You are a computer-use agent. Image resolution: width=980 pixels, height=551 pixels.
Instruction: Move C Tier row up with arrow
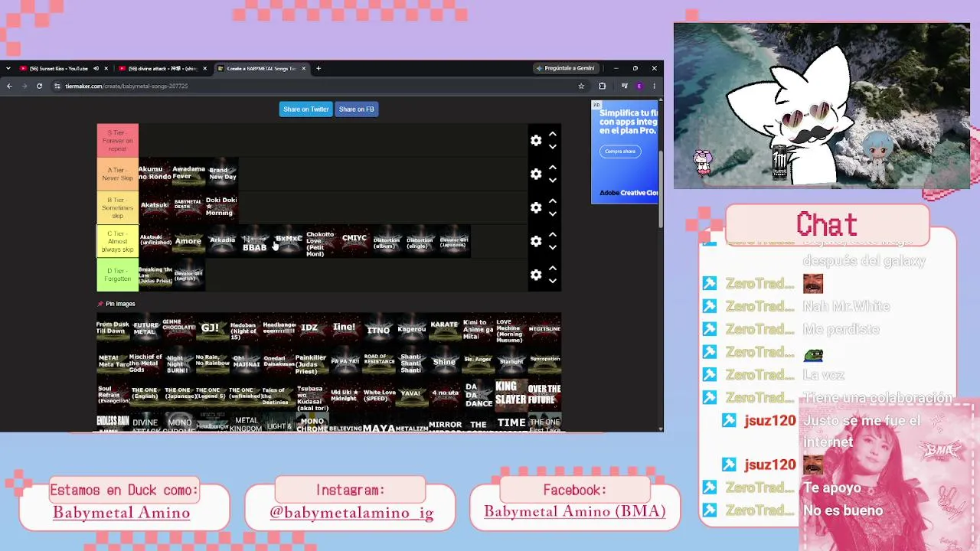[552, 234]
